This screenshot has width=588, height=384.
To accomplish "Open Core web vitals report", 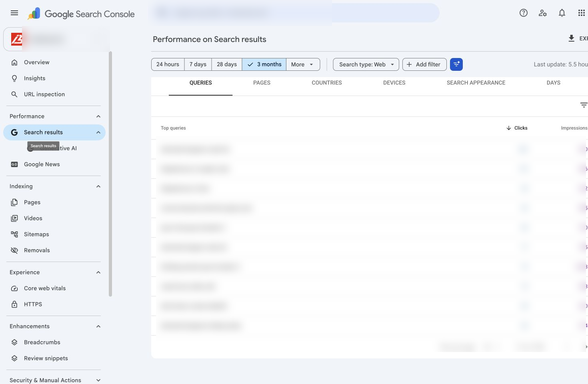I will point(54,288).
